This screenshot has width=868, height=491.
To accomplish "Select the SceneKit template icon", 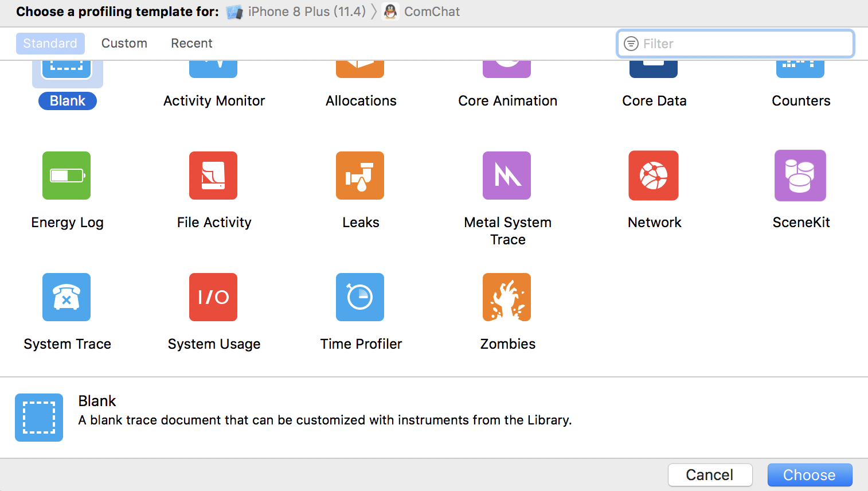I will pyautogui.click(x=800, y=176).
